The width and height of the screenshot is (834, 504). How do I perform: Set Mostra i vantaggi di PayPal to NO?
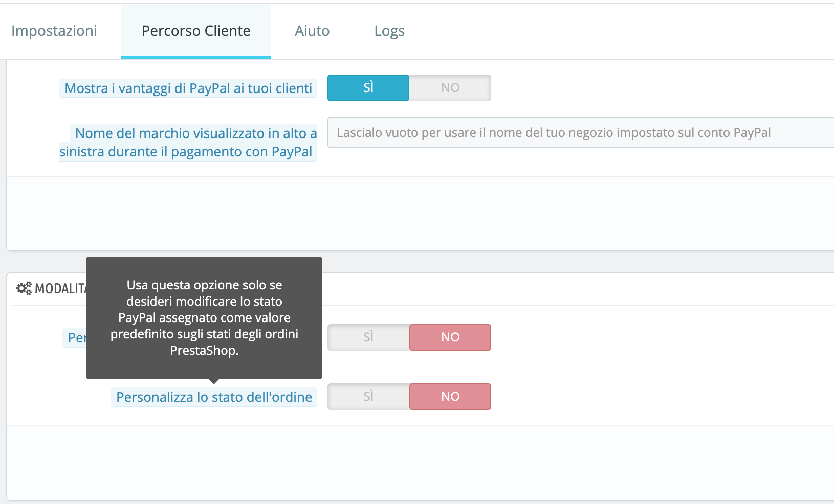pyautogui.click(x=450, y=88)
